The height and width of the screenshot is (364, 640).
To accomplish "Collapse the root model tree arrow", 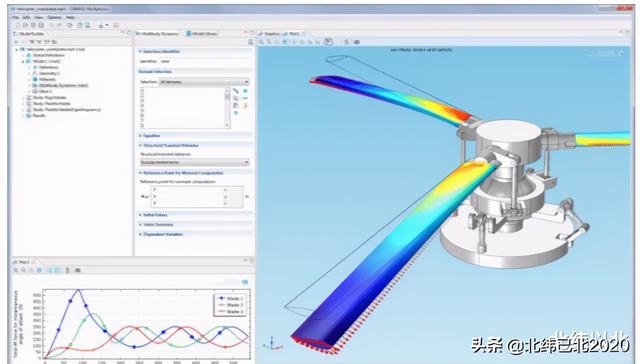I will pos(17,49).
